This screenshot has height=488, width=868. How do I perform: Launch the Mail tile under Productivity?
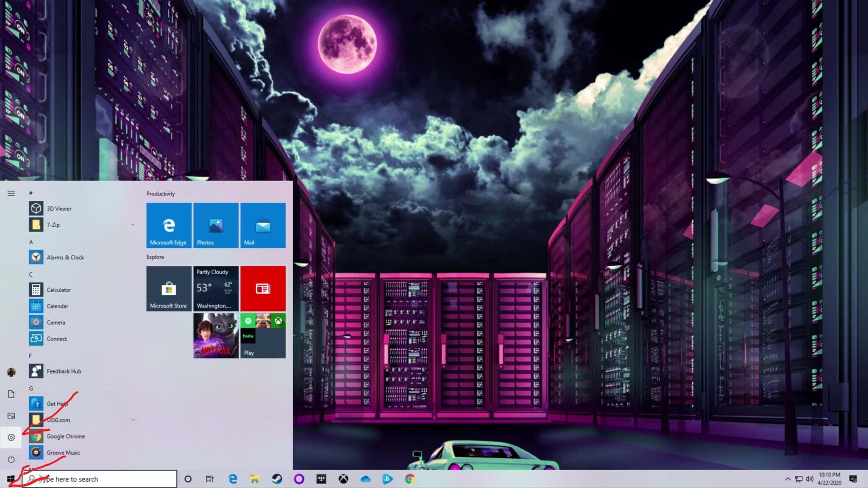263,225
